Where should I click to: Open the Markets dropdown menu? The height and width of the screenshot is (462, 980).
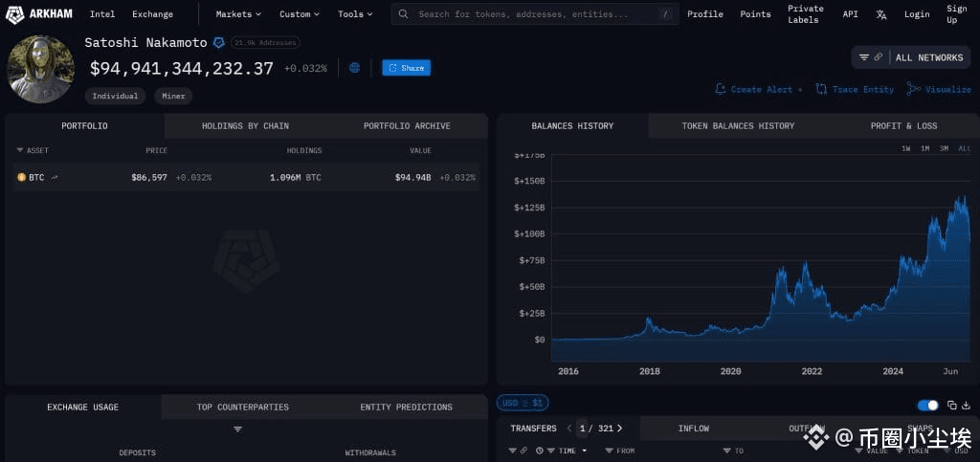[x=239, y=14]
